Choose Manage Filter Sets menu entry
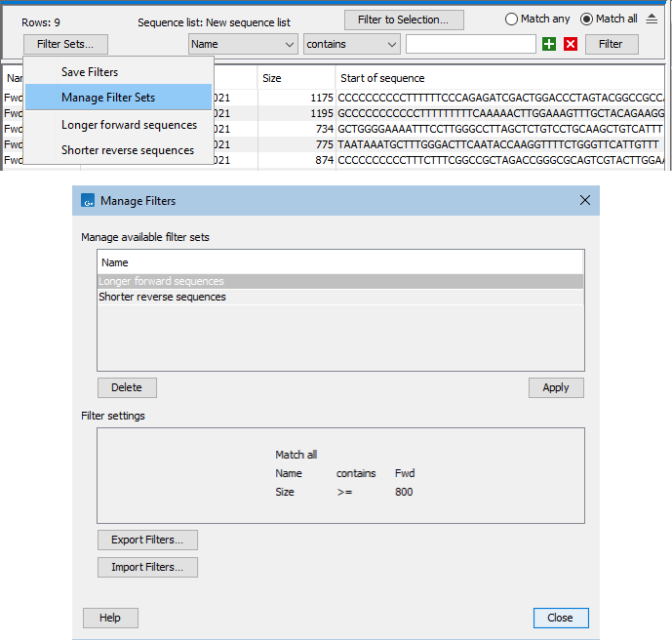 [107, 97]
